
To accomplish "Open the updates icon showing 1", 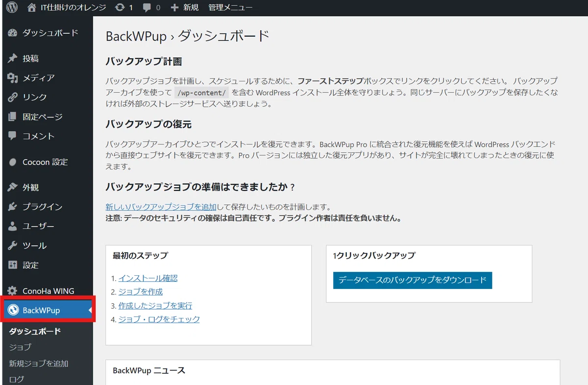I will pos(119,8).
